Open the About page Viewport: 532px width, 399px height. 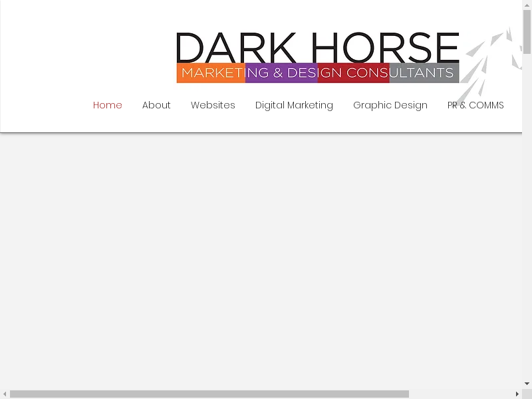click(156, 105)
